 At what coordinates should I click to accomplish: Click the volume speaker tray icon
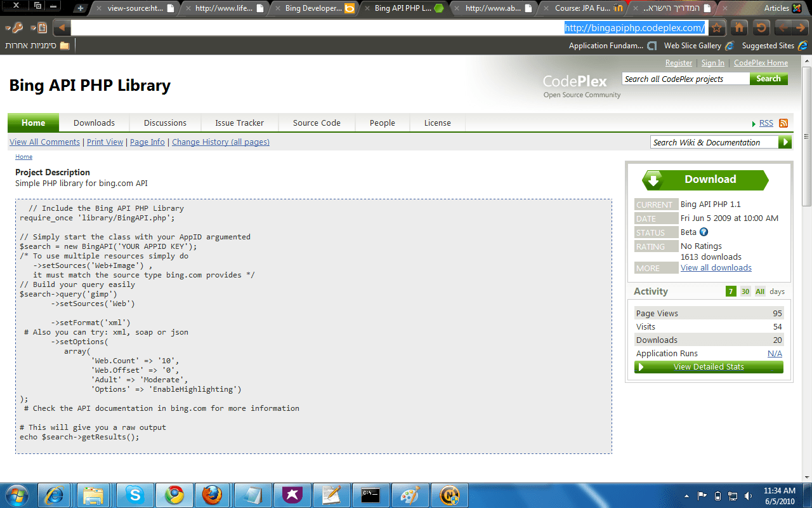pyautogui.click(x=749, y=496)
